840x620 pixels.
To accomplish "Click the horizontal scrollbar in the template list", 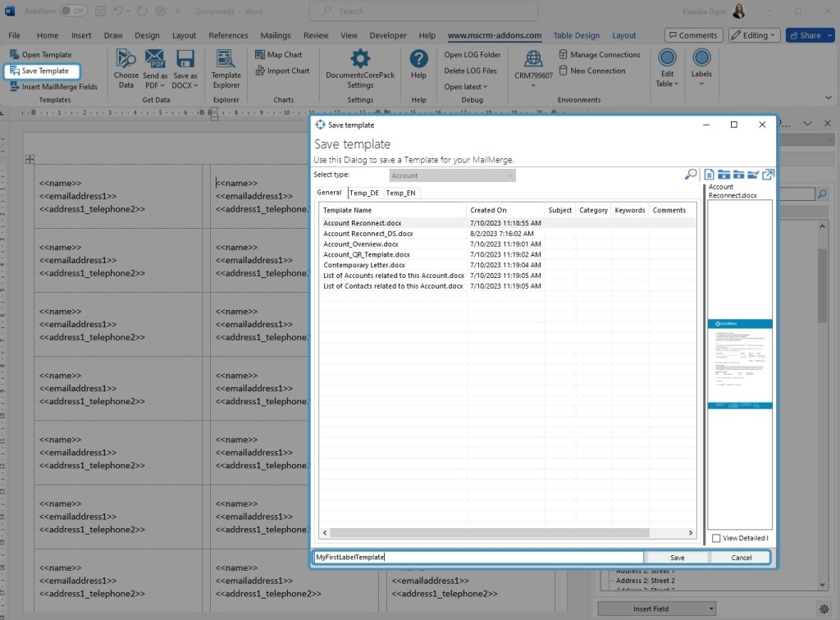I will [490, 533].
